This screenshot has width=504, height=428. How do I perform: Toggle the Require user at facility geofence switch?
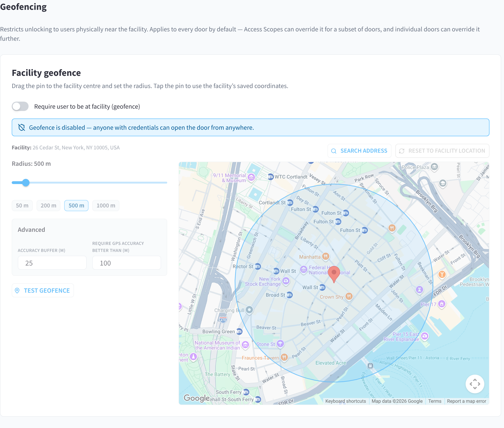pos(20,106)
